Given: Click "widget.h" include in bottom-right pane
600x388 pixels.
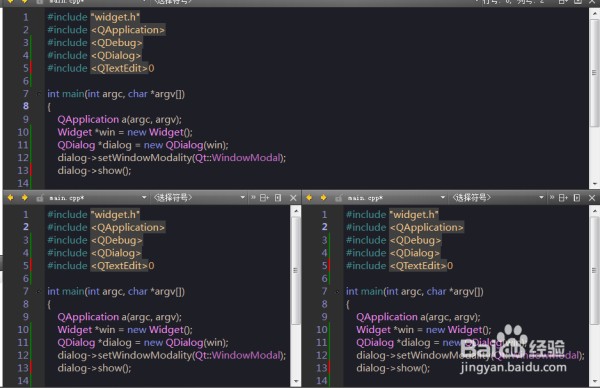Looking at the screenshot, I should pos(414,215).
